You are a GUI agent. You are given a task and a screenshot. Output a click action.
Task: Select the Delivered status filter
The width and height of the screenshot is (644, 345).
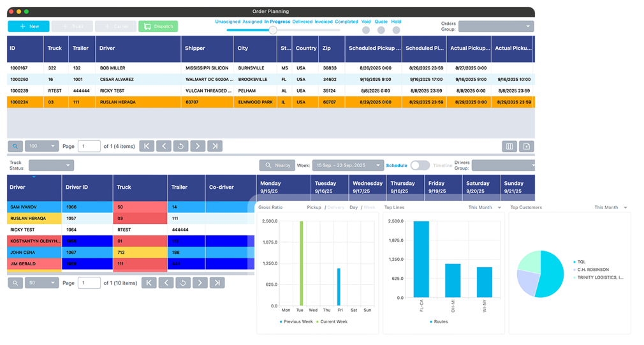pos(302,22)
